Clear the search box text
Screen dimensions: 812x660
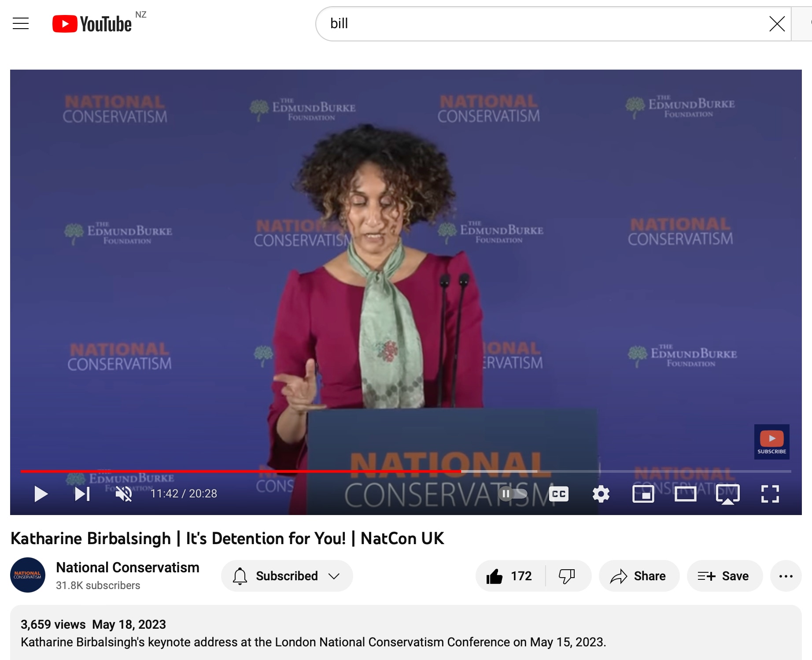(x=777, y=24)
